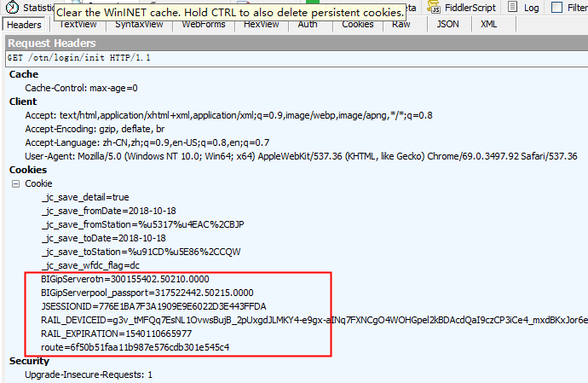The height and width of the screenshot is (383, 588).
Task: Click the Client section heading
Action: [23, 102]
